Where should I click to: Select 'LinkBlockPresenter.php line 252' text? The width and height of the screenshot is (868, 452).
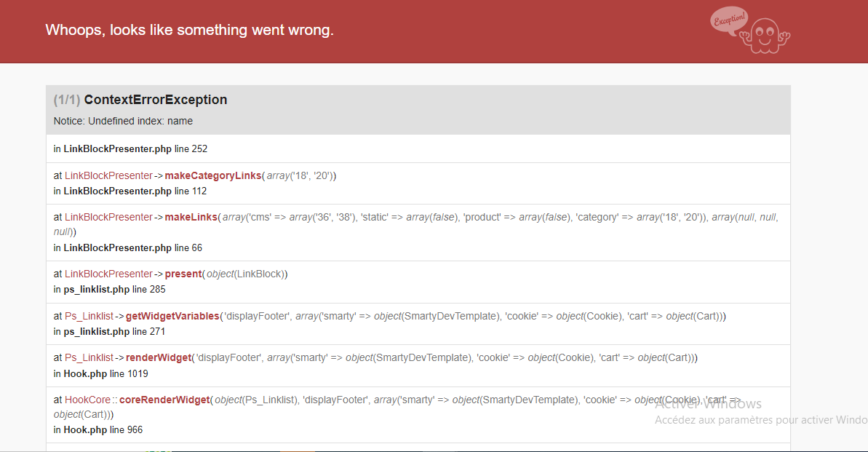coord(135,149)
